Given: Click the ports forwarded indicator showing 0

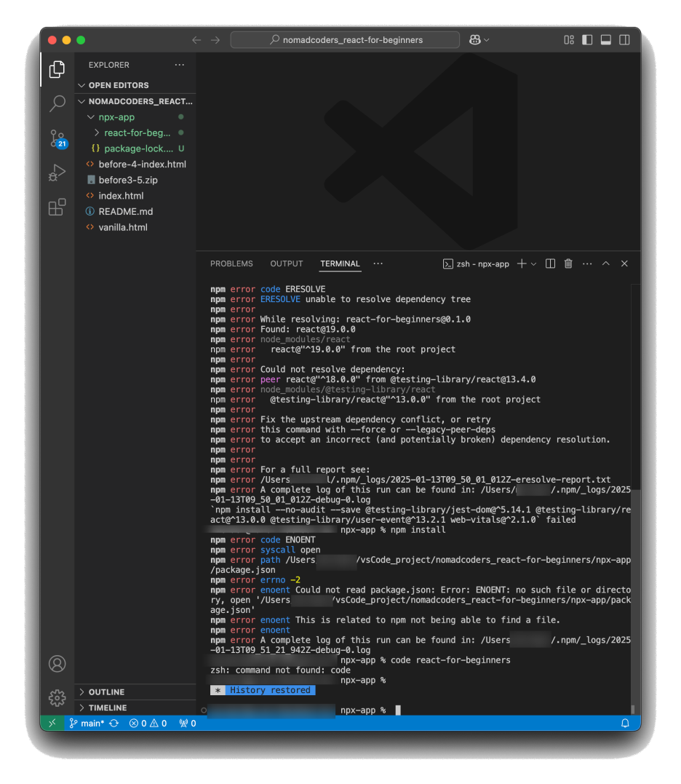Looking at the screenshot, I should (188, 723).
